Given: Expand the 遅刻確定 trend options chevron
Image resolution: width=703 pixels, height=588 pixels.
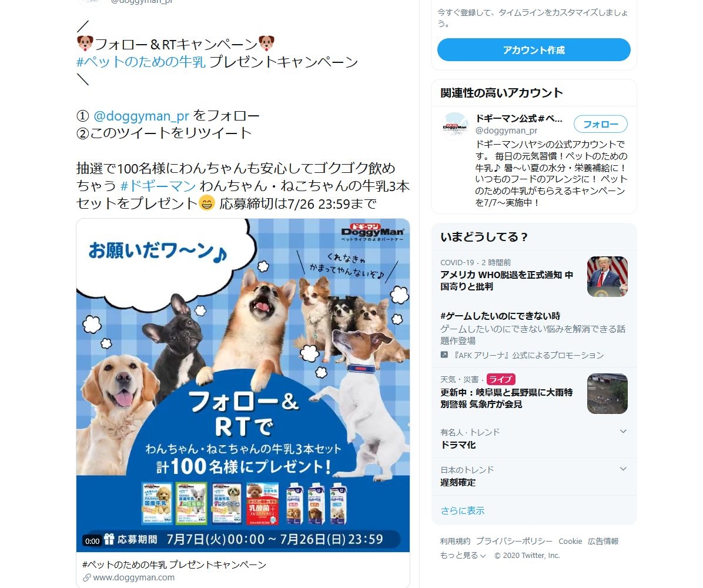Looking at the screenshot, I should click(x=622, y=469).
